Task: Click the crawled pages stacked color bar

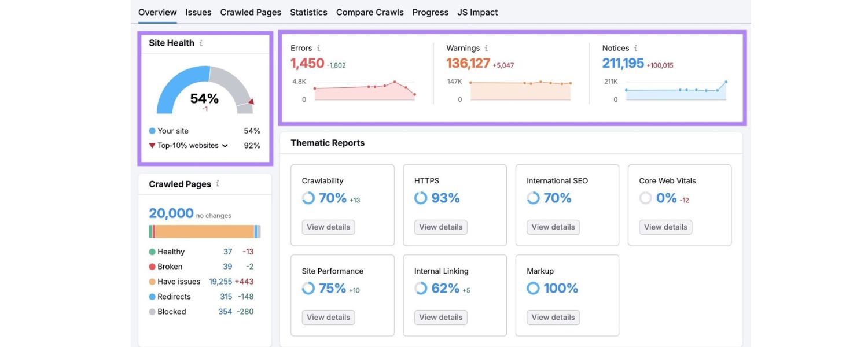Action: pyautogui.click(x=205, y=231)
